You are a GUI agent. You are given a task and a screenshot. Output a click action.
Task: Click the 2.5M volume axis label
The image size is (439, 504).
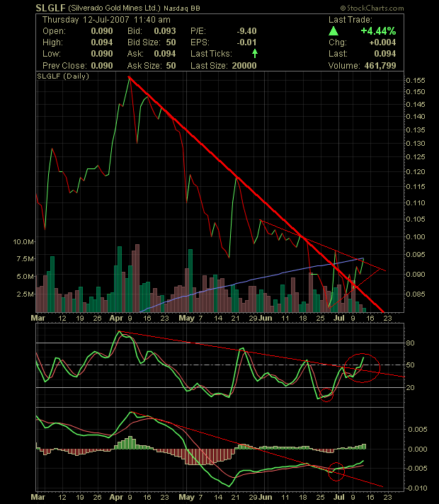[25, 294]
